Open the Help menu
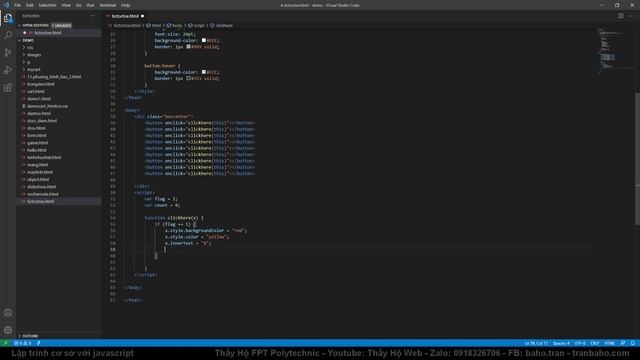This screenshot has width=640, height=360. [x=125, y=5]
